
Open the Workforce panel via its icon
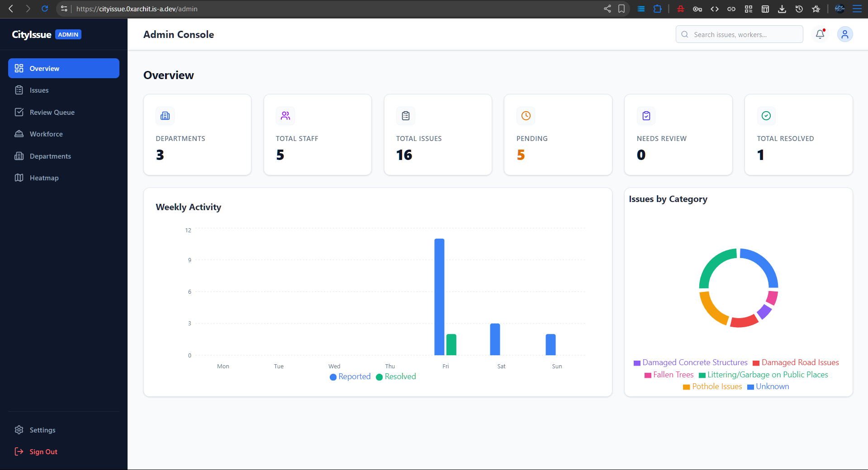19,134
